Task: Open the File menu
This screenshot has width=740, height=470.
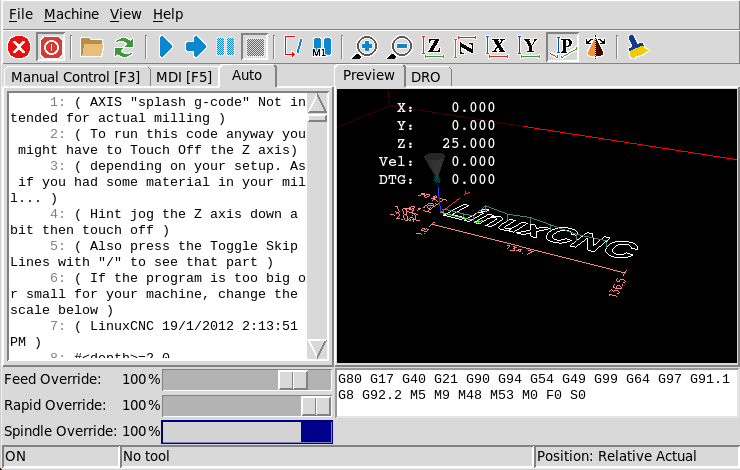Action: (x=21, y=15)
